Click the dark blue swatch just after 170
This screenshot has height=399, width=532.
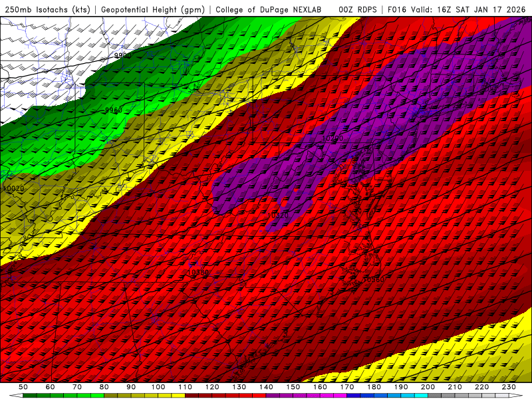coord(354,396)
